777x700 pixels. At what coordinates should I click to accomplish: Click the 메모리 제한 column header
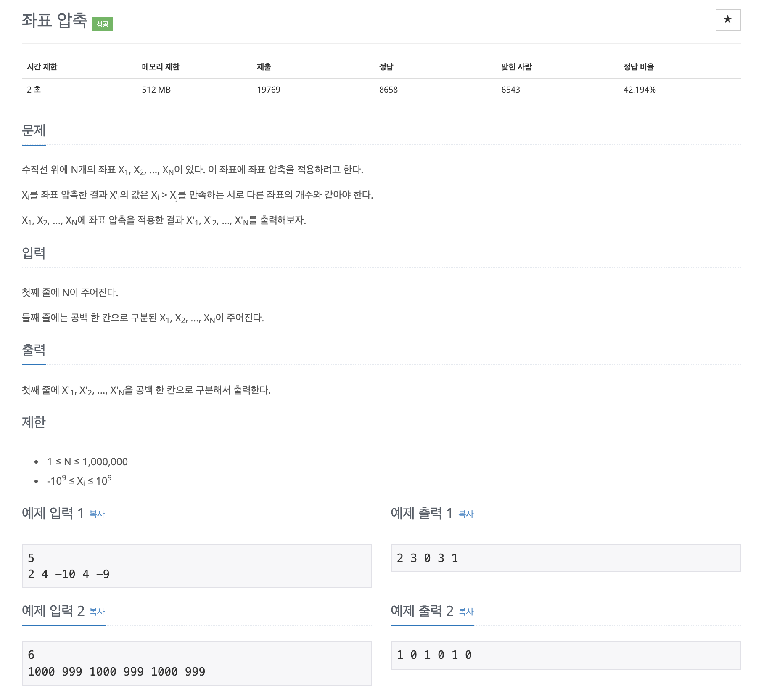click(161, 66)
